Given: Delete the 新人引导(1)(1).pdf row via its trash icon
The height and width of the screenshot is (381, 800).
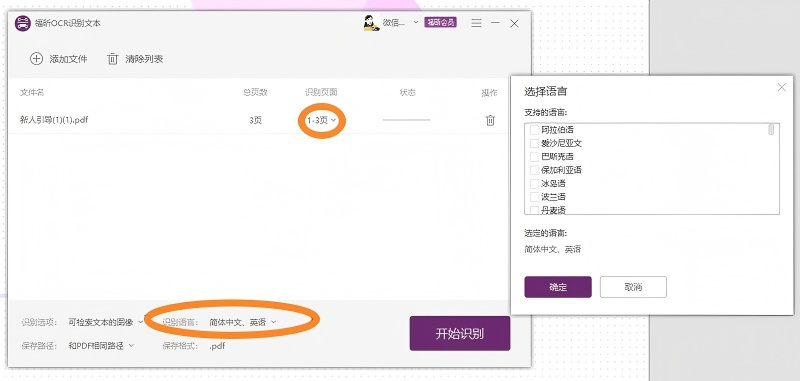Looking at the screenshot, I should 490,120.
